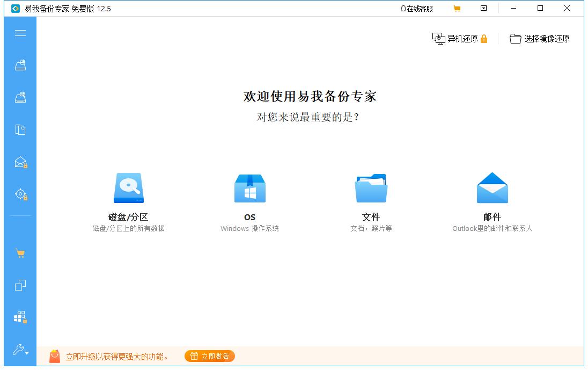This screenshot has width=588, height=370.
Task: Pick the 文件 backup option
Action: (x=371, y=188)
